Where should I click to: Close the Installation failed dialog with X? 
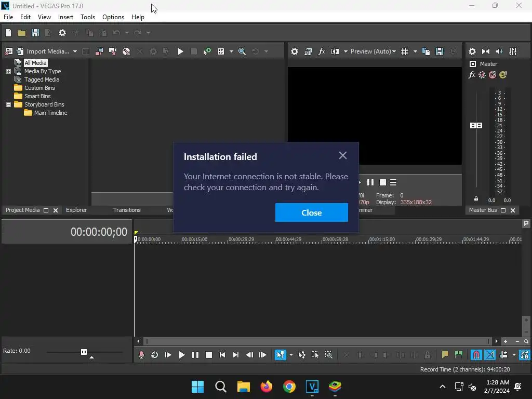pyautogui.click(x=343, y=155)
